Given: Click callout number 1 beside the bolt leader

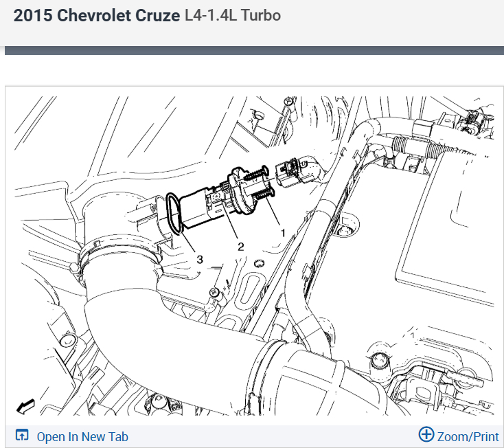Looking at the screenshot, I should pyautogui.click(x=283, y=233).
